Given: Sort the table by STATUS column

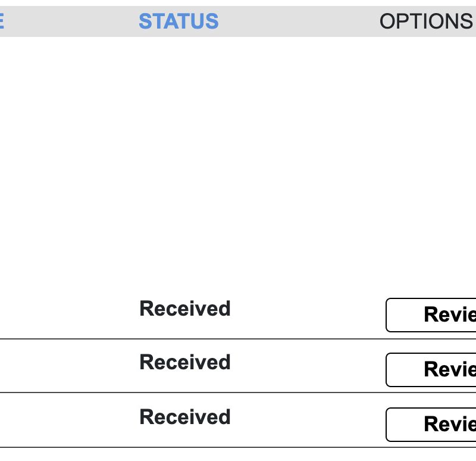Looking at the screenshot, I should 178,21.
